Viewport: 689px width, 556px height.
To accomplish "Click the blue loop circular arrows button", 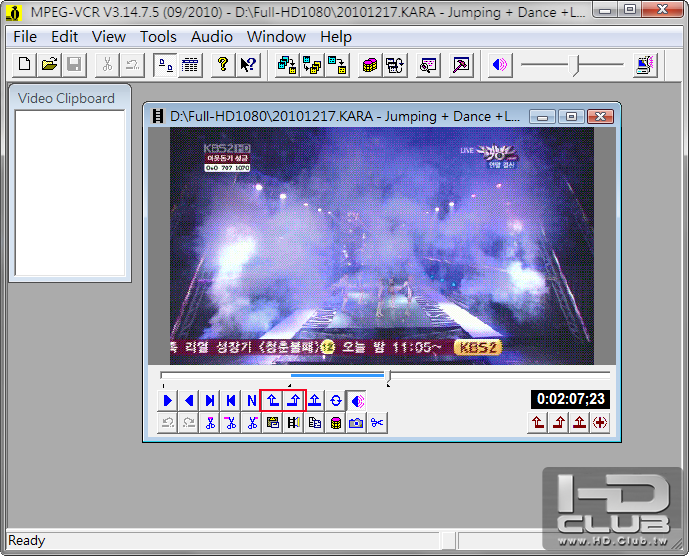I will 336,400.
